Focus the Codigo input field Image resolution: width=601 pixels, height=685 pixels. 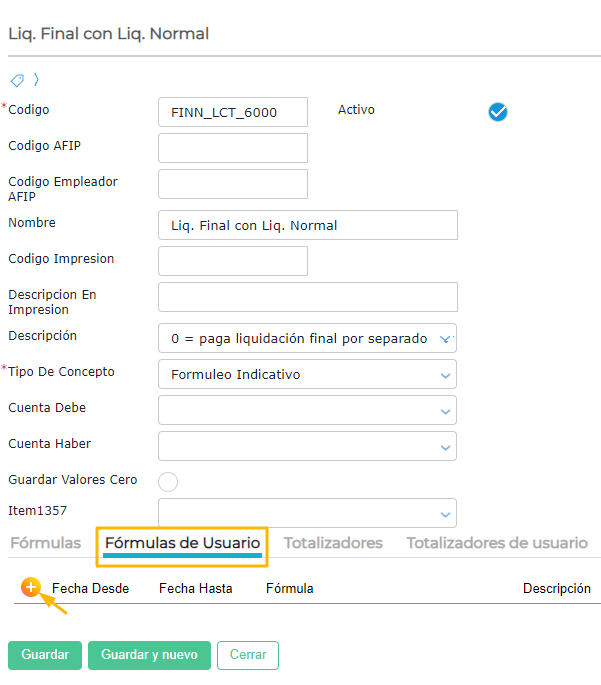pos(233,112)
